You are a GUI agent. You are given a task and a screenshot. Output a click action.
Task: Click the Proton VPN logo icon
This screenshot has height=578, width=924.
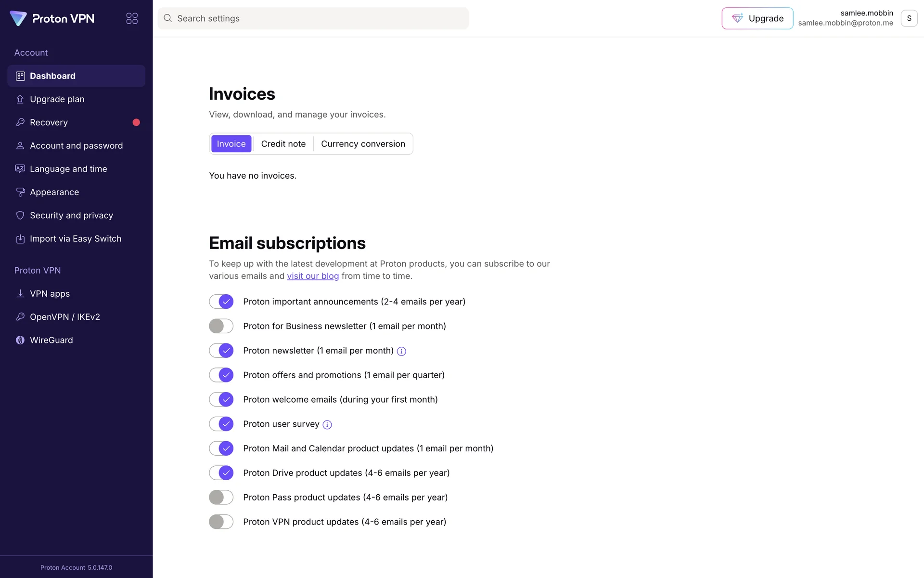[x=18, y=18]
